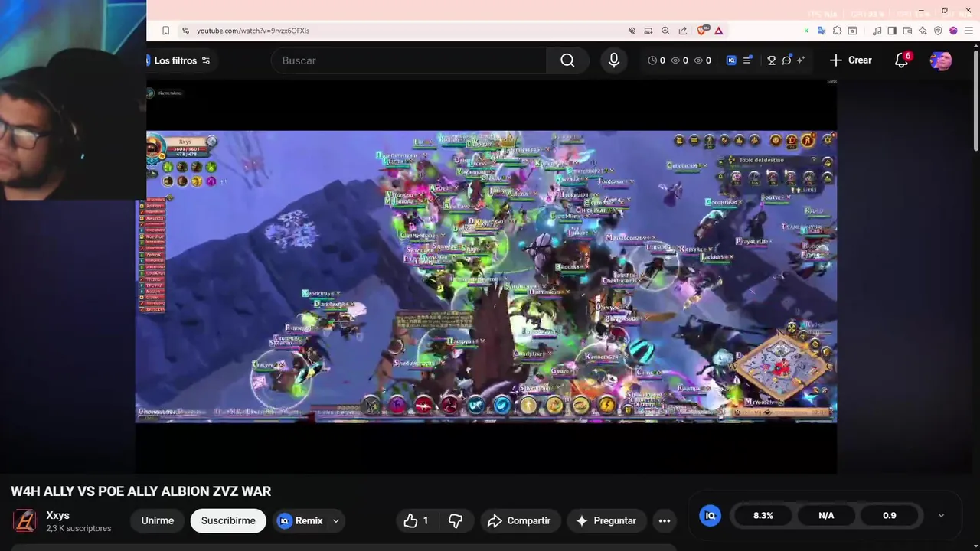Open the translate extension icon
Image resolution: width=980 pixels, height=551 pixels.
pyautogui.click(x=822, y=31)
